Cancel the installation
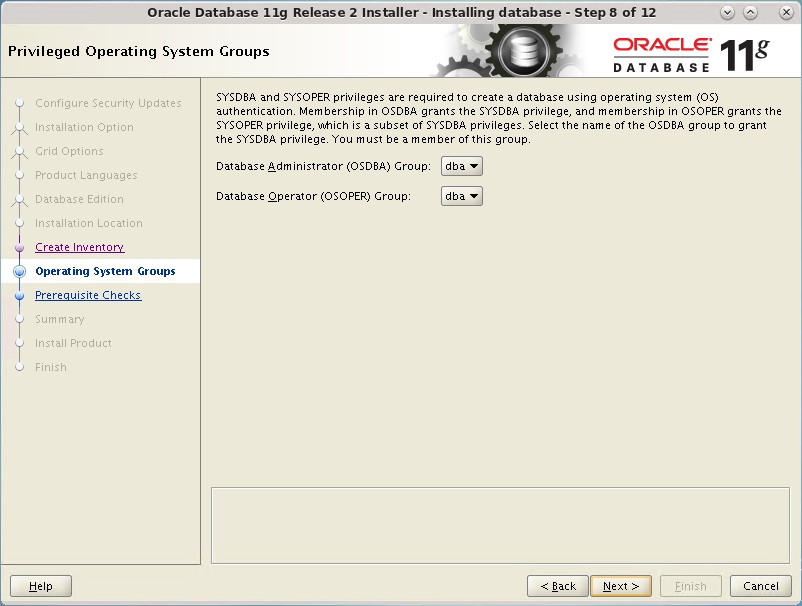 pos(761,586)
